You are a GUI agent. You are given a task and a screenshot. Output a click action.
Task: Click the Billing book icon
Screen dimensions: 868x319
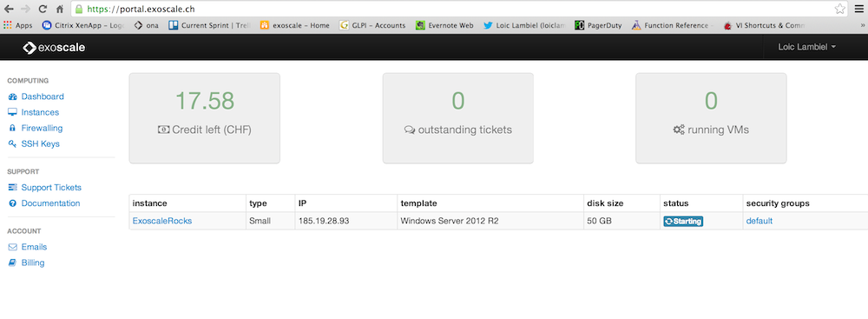click(12, 263)
